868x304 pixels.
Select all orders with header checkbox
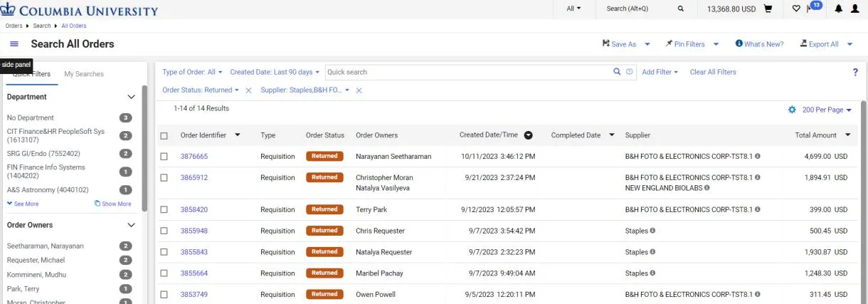[164, 135]
